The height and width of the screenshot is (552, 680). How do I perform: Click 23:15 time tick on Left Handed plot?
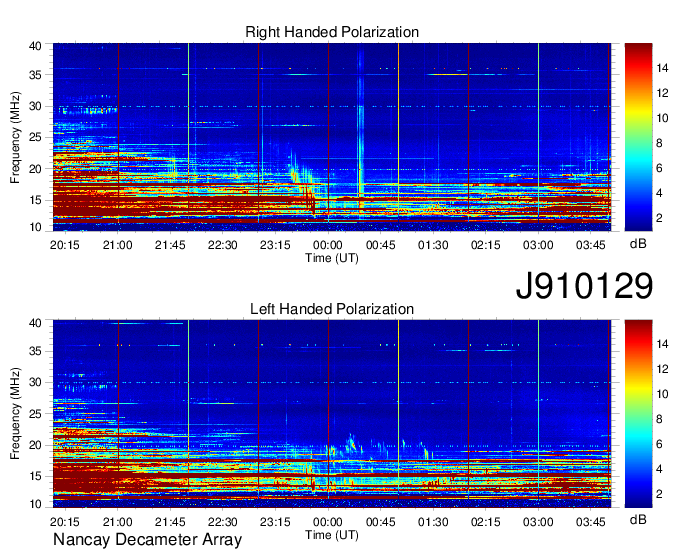(275, 522)
